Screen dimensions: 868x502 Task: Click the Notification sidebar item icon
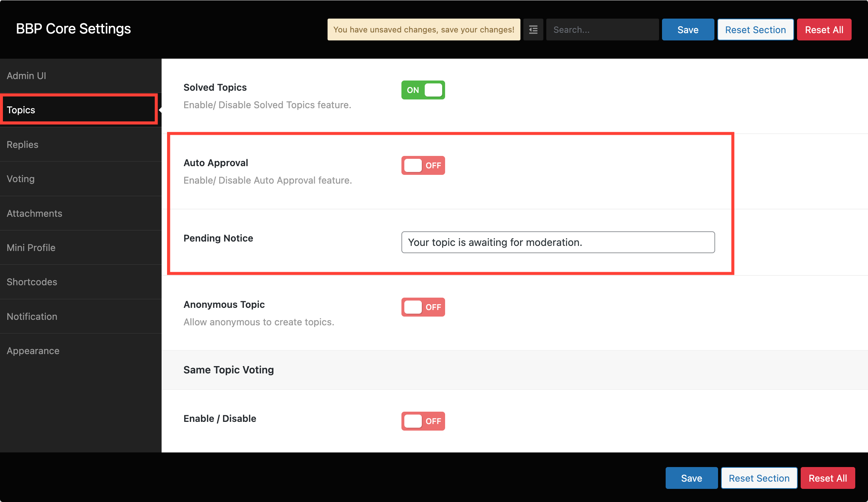31,316
